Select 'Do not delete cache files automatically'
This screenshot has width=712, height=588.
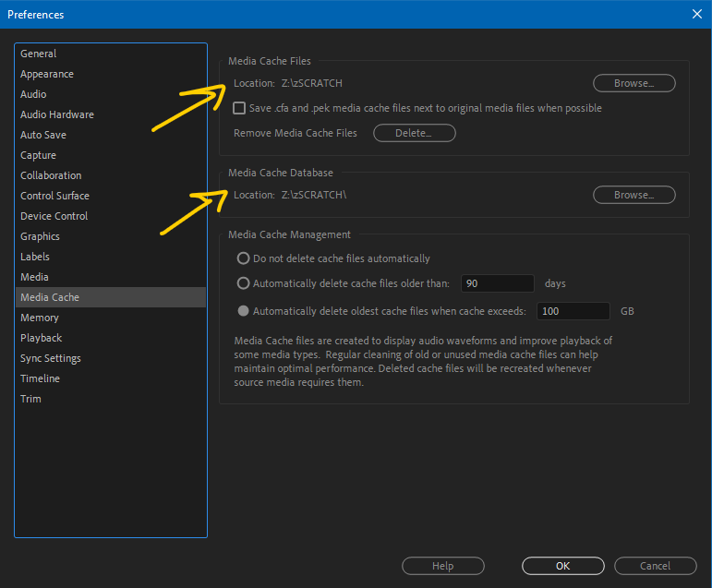244,258
